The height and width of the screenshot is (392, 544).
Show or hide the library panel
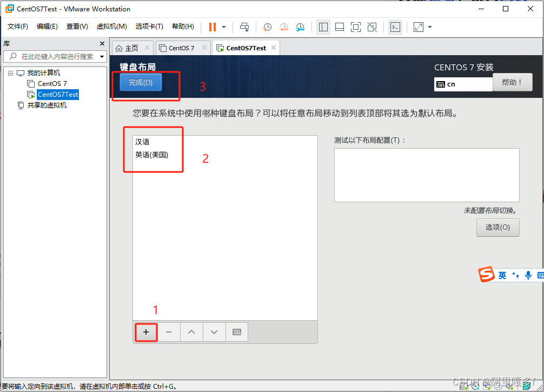[x=323, y=26]
